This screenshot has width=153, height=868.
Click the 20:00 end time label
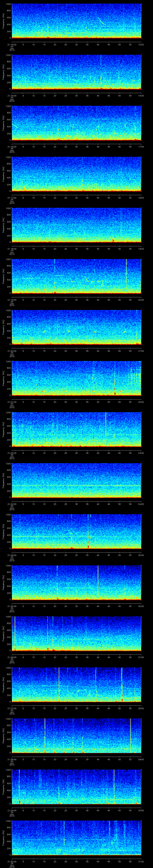pyautogui.click(x=141, y=300)
